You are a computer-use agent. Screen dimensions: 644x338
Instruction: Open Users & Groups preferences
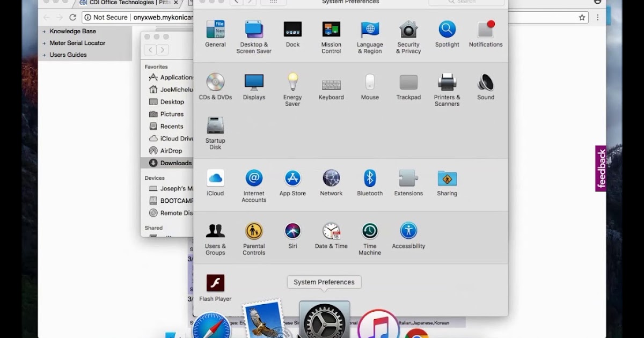215,239
